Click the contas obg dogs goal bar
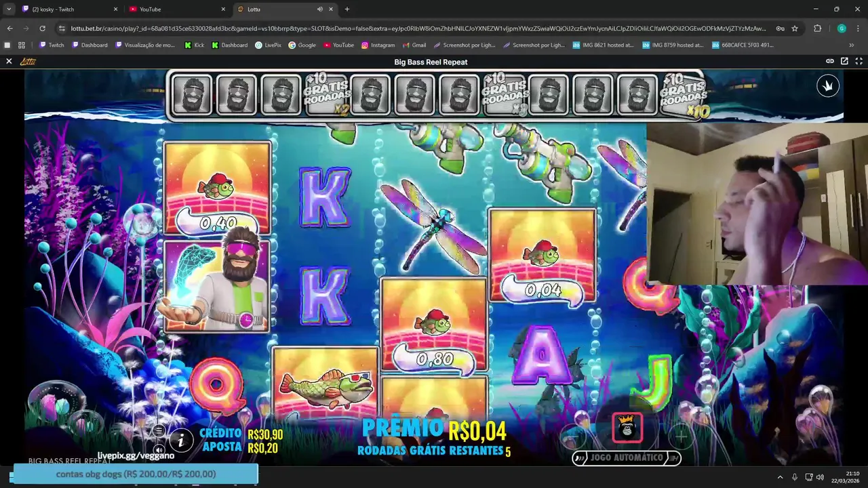868x488 pixels. tap(136, 474)
